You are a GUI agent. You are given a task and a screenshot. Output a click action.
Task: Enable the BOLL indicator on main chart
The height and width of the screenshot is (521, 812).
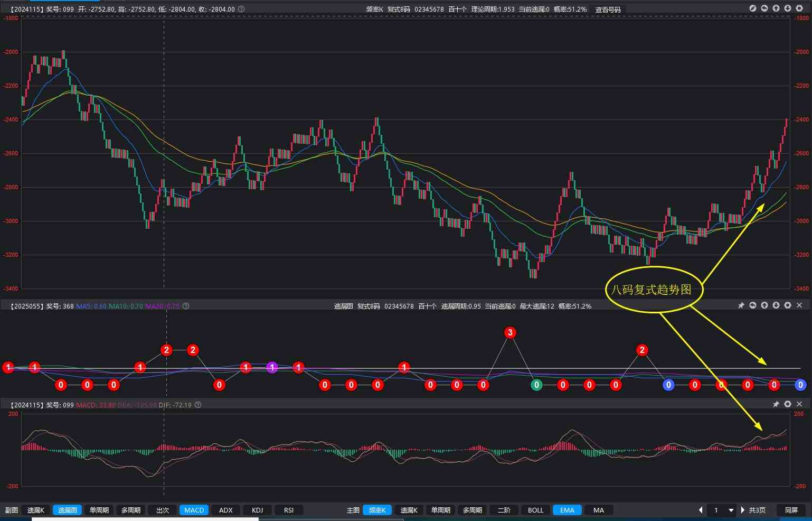pos(535,510)
